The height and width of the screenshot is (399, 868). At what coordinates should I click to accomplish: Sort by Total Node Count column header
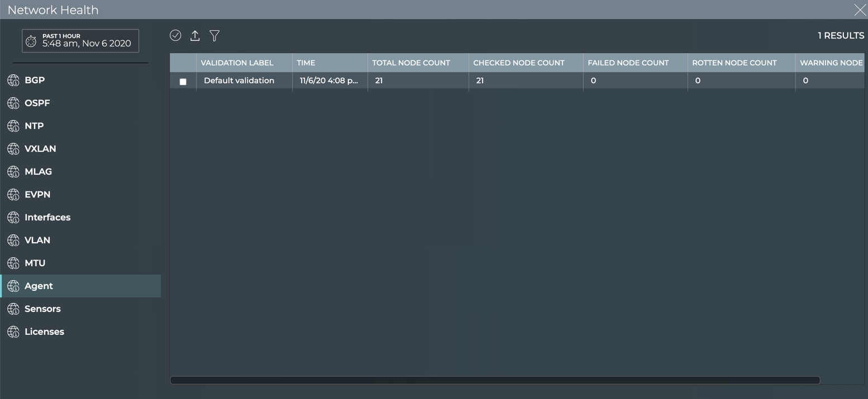pos(411,63)
